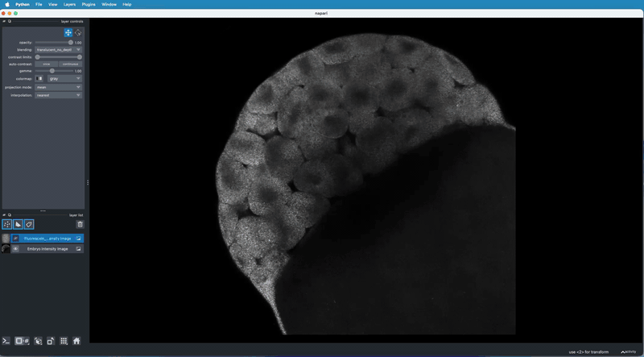
Task: Click the panel splitter dots between docks
Action: (x=43, y=211)
